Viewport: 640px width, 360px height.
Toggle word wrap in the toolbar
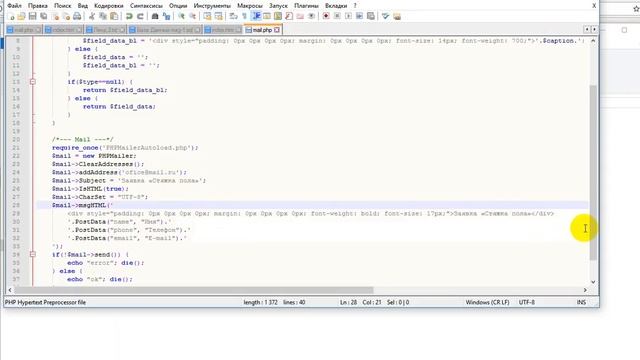pyautogui.click(x=233, y=16)
